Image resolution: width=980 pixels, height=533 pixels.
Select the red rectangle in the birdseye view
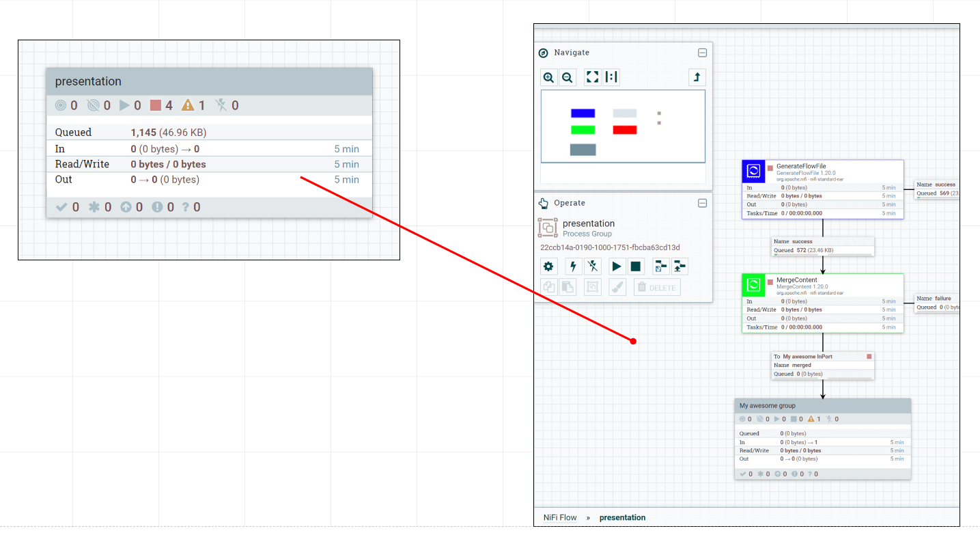pyautogui.click(x=624, y=130)
